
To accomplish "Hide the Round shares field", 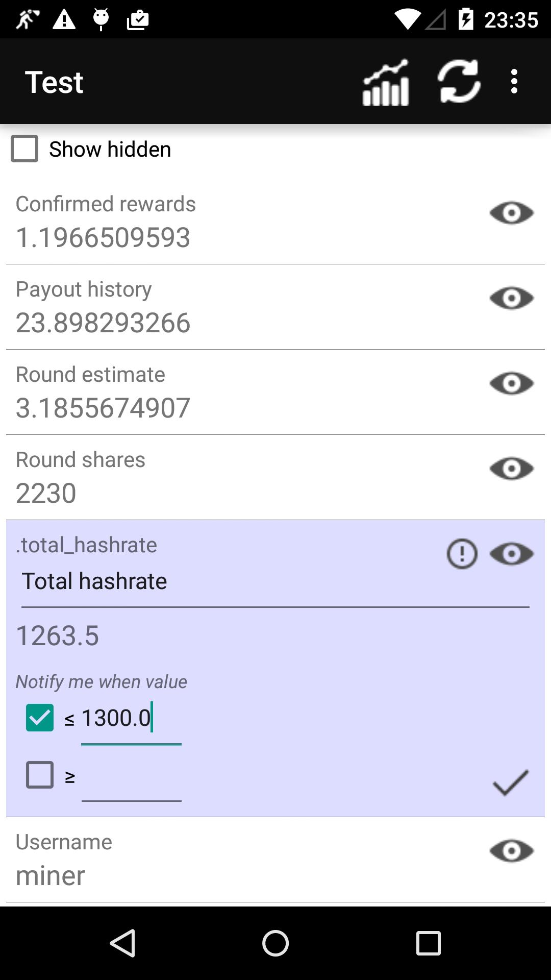I will click(x=512, y=469).
